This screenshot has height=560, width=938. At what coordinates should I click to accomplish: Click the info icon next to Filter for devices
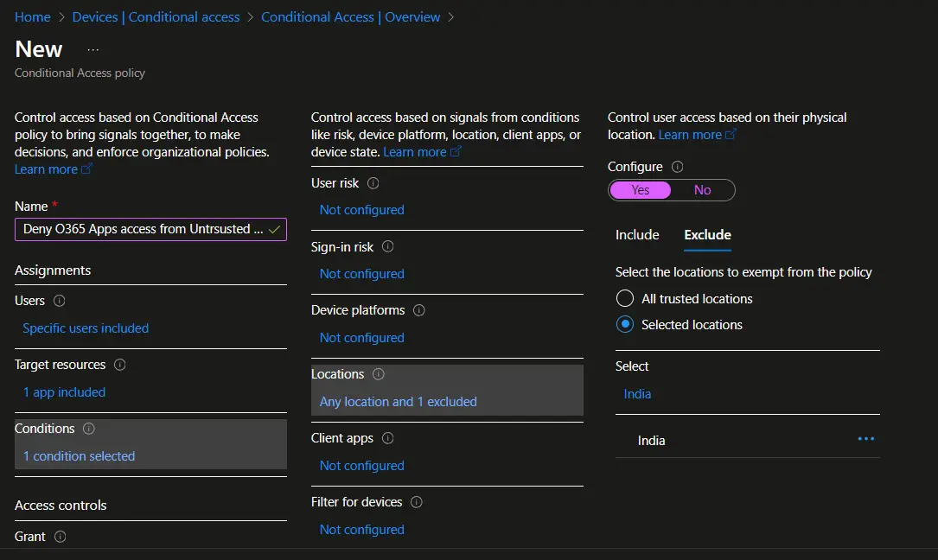click(416, 502)
